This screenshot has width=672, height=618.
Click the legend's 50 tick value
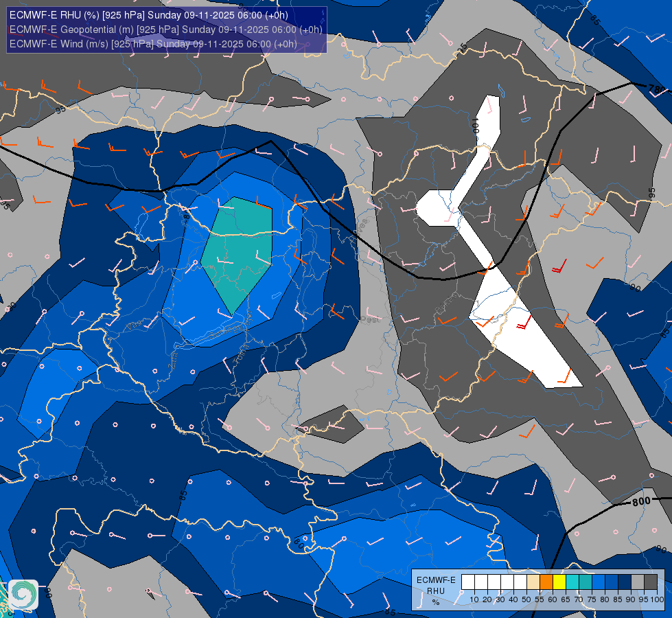[526, 599]
